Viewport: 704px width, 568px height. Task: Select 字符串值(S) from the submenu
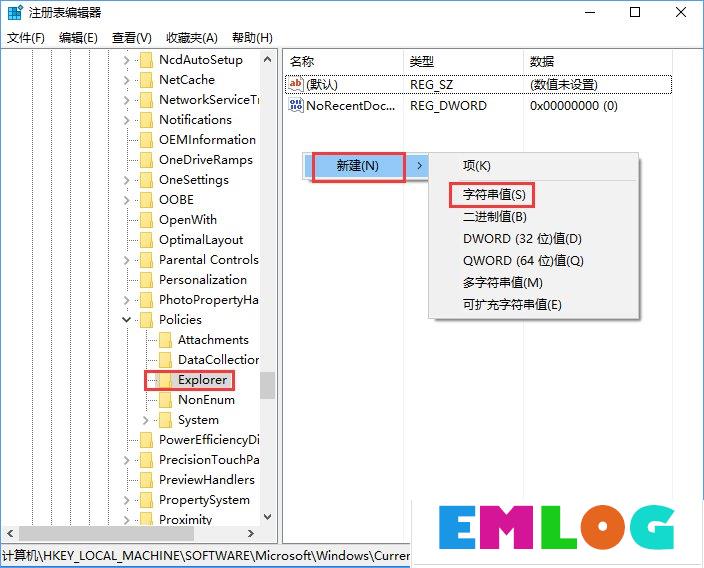click(x=533, y=195)
